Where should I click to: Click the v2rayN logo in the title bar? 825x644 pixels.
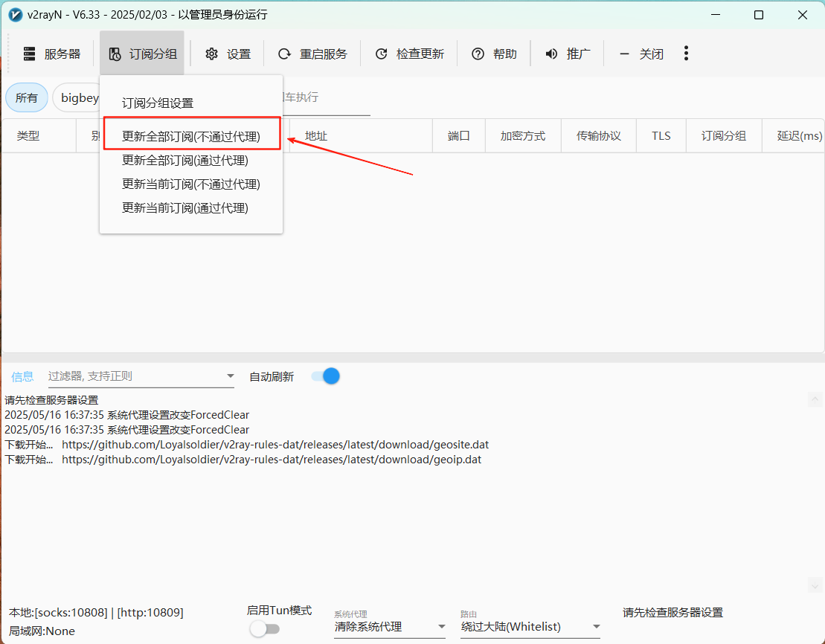coord(15,14)
